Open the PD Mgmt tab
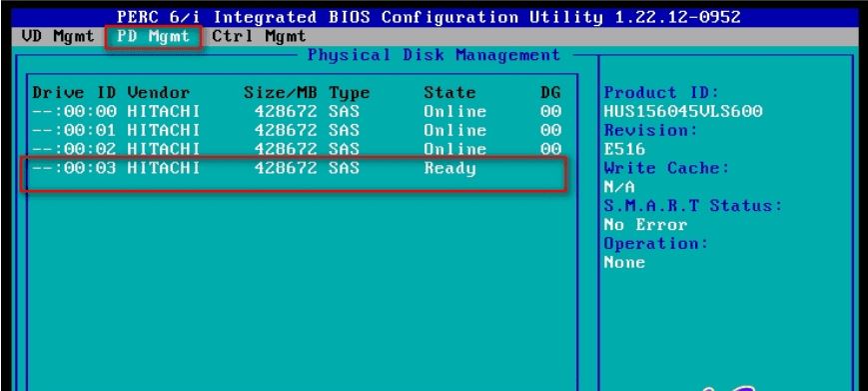The width and height of the screenshot is (868, 391). click(154, 37)
